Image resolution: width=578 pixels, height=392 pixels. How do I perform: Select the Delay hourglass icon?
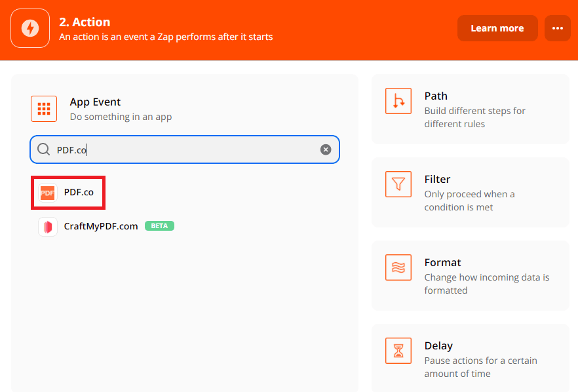398,351
